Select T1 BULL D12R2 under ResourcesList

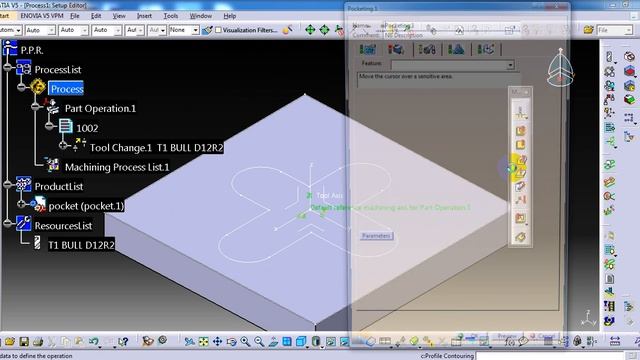[81, 245]
